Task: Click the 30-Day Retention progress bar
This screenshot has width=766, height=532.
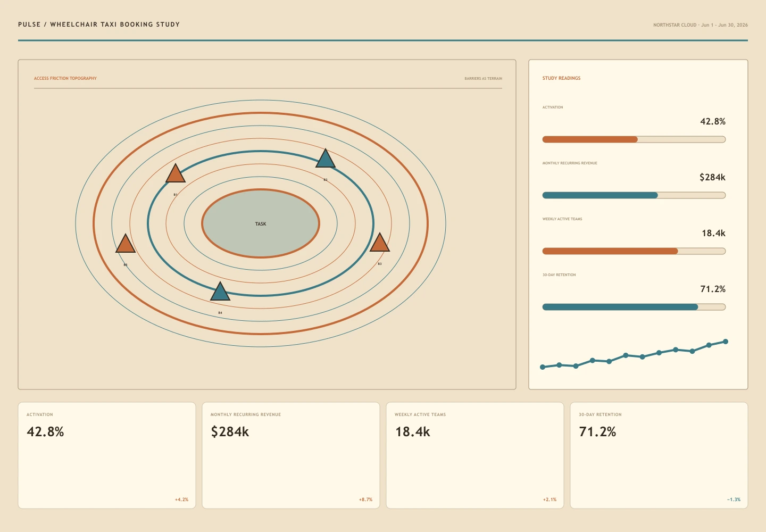Action: [x=634, y=307]
